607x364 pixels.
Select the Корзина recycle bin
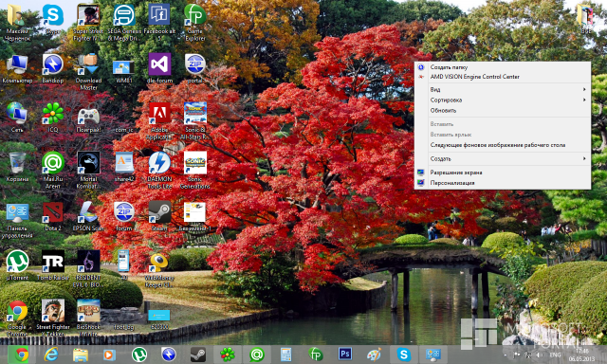(17, 167)
